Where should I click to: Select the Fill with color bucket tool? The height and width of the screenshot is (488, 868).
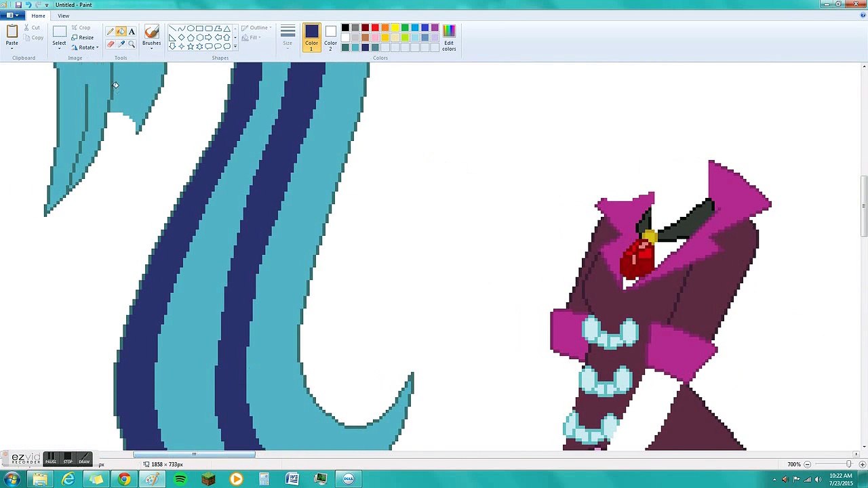121,31
